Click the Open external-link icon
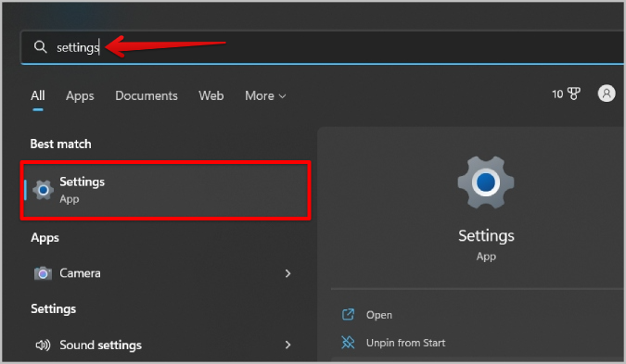626x364 pixels. pyautogui.click(x=348, y=315)
